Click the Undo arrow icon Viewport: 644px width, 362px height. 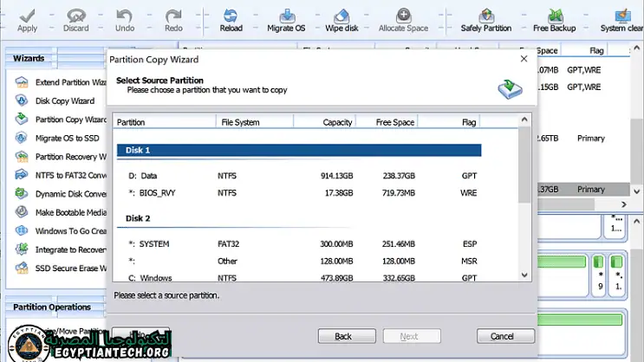coord(124,16)
